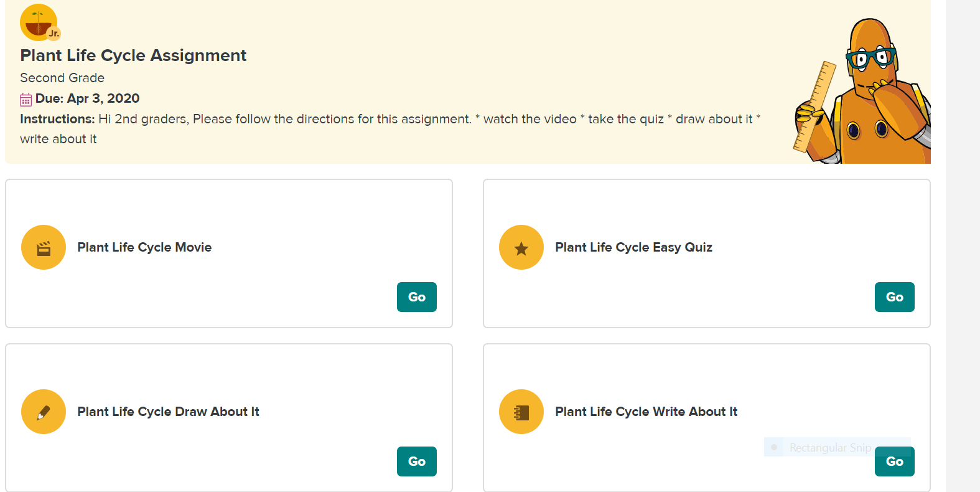980x492 pixels.
Task: Click the Second Grade class label
Action: (x=62, y=78)
